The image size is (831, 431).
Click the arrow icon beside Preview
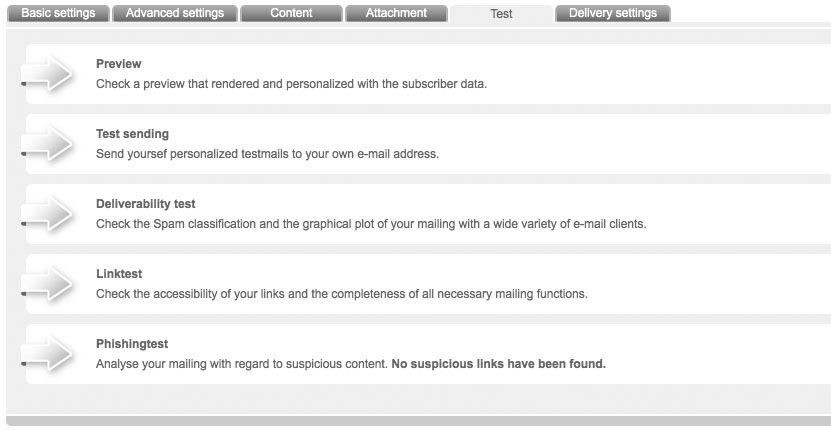tap(50, 74)
